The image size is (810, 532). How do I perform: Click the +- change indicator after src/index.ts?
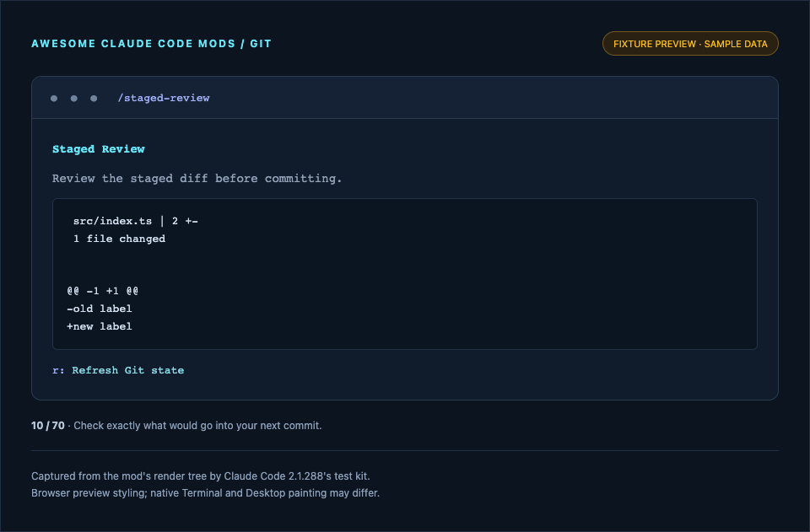(192, 222)
